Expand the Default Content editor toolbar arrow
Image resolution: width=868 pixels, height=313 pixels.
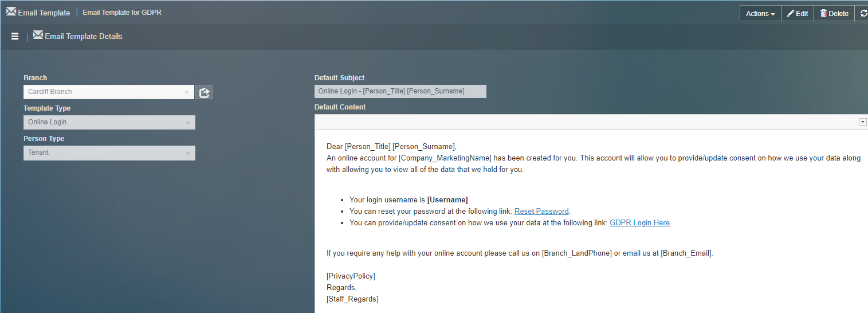(x=862, y=122)
